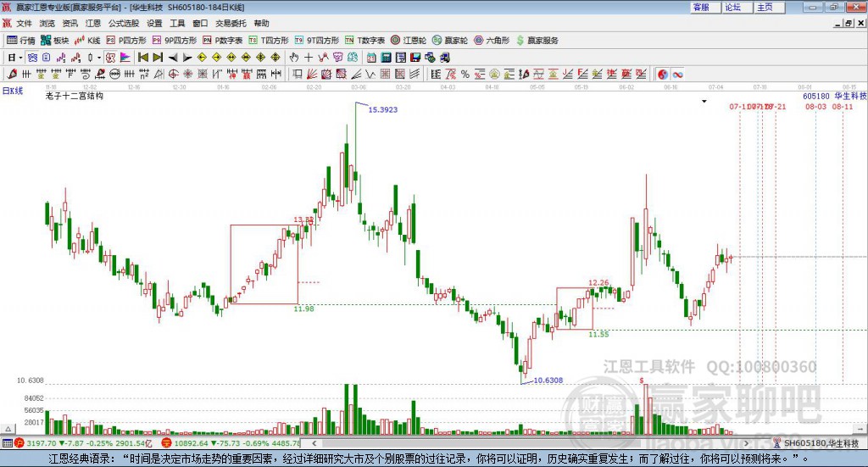Click the up triangle button bottom-left
868x467 pixels.
click(x=8, y=429)
